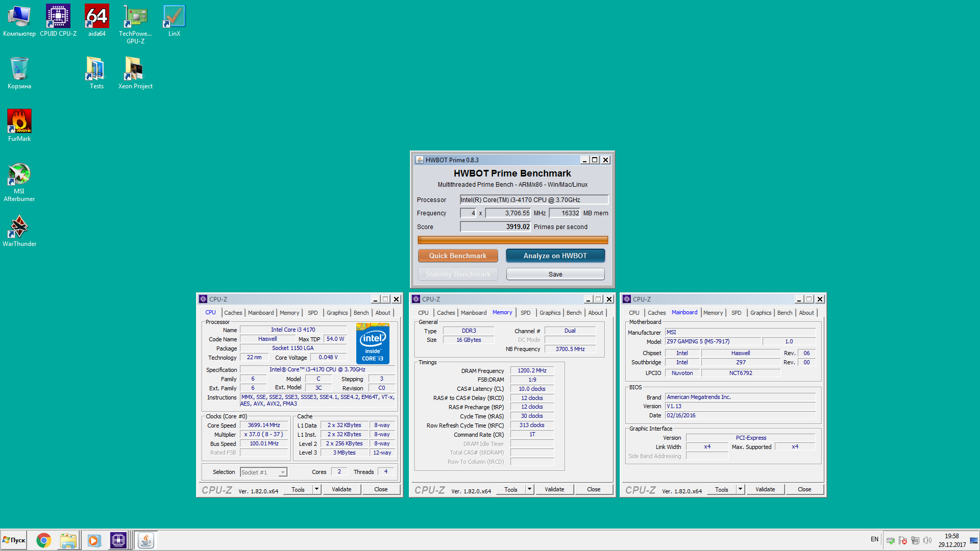980x551 pixels.
Task: Open the Корзина recycle bin
Action: (19, 73)
